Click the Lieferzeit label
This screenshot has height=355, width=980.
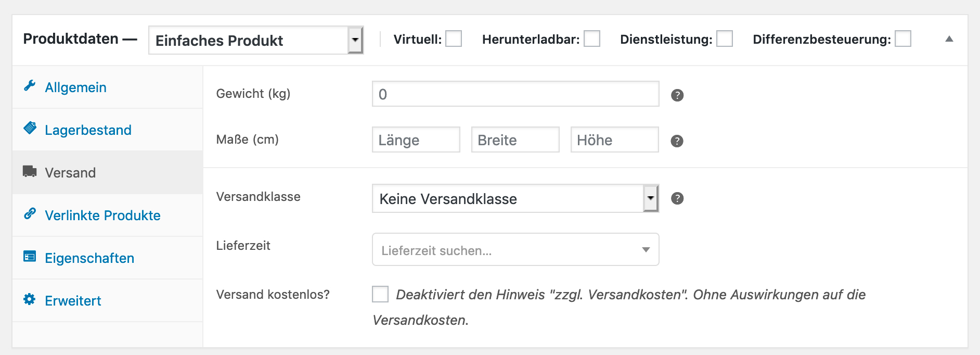click(x=243, y=246)
